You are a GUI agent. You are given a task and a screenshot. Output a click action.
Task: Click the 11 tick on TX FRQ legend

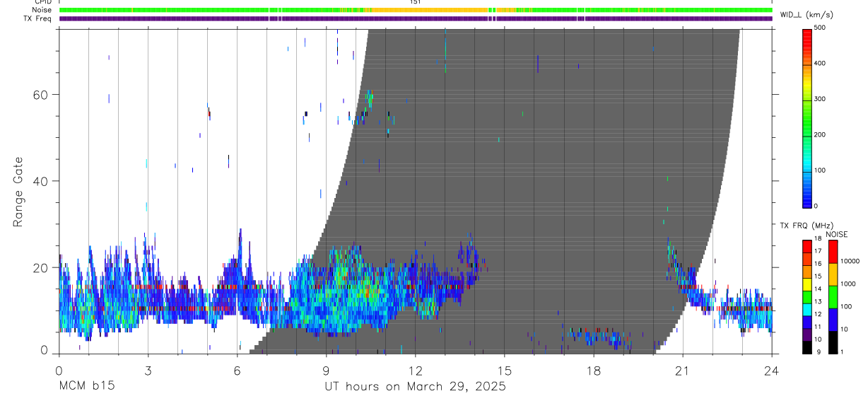coord(818,327)
